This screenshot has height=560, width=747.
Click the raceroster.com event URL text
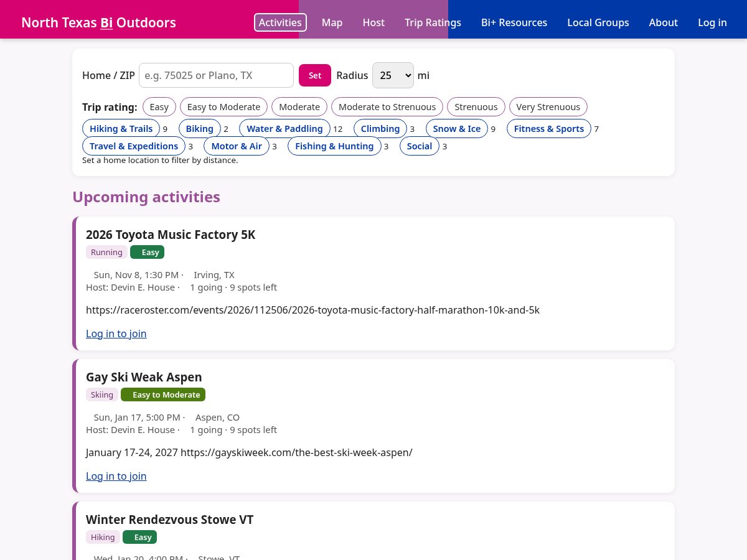312,310
